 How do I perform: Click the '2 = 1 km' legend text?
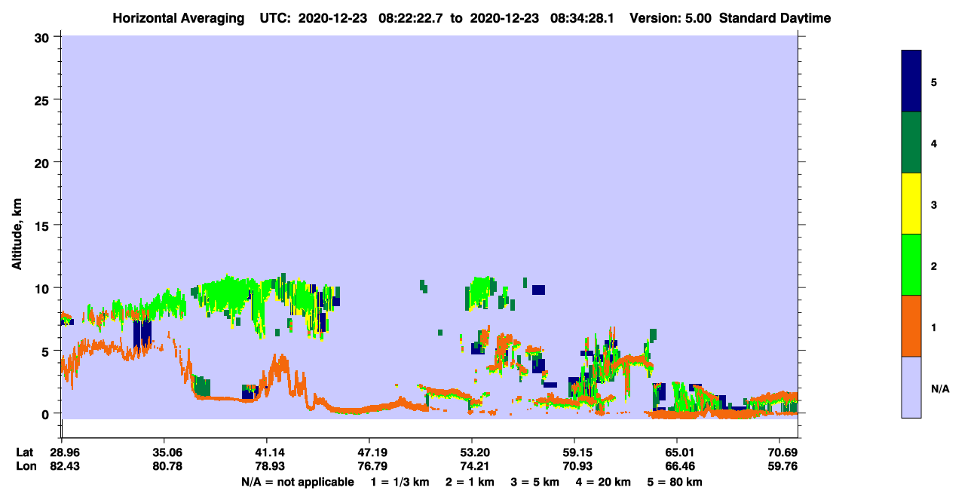pyautogui.click(x=470, y=482)
